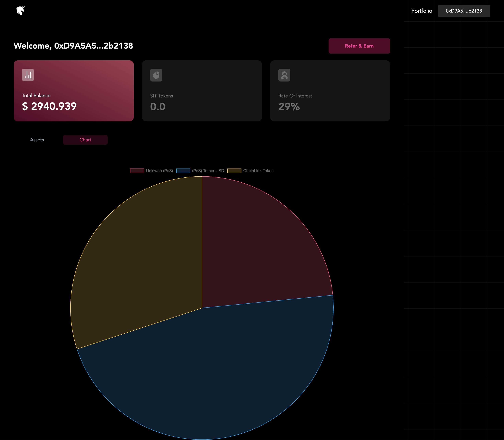Click the Welcome, 0xD9A5A5...2b2138 heading
The width and height of the screenshot is (504, 440).
[x=73, y=46]
